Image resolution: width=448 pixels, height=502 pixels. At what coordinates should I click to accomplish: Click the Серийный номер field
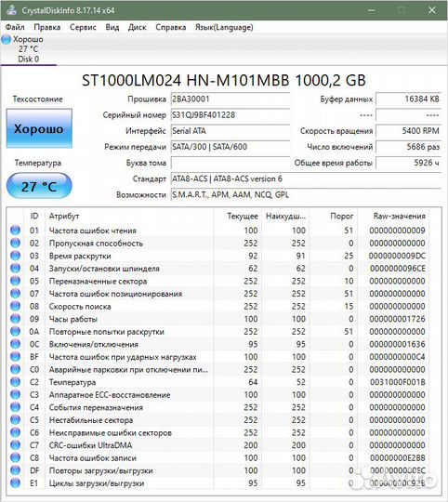[x=231, y=115]
